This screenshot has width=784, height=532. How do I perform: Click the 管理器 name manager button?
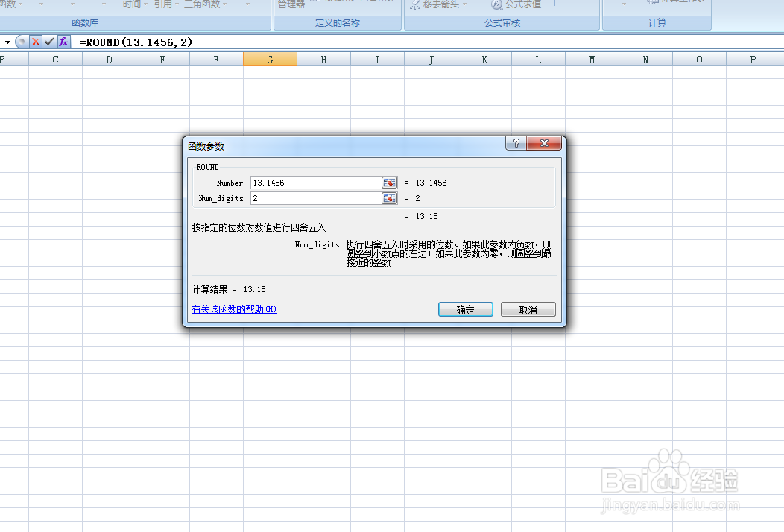point(291,4)
